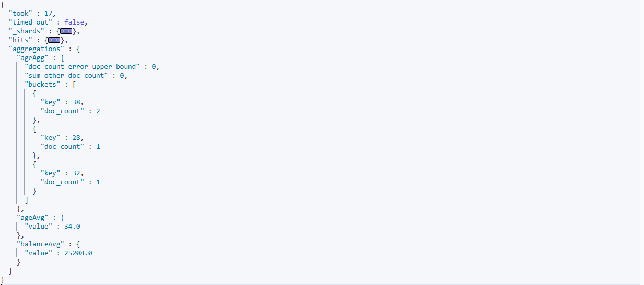Place cursor on bucket key value 28

tap(76, 138)
